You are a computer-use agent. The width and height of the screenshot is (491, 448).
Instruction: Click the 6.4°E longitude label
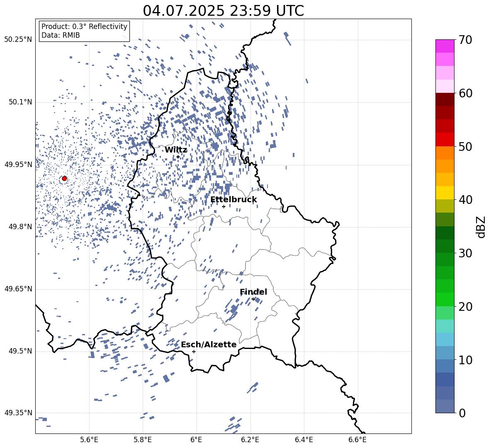(x=304, y=440)
